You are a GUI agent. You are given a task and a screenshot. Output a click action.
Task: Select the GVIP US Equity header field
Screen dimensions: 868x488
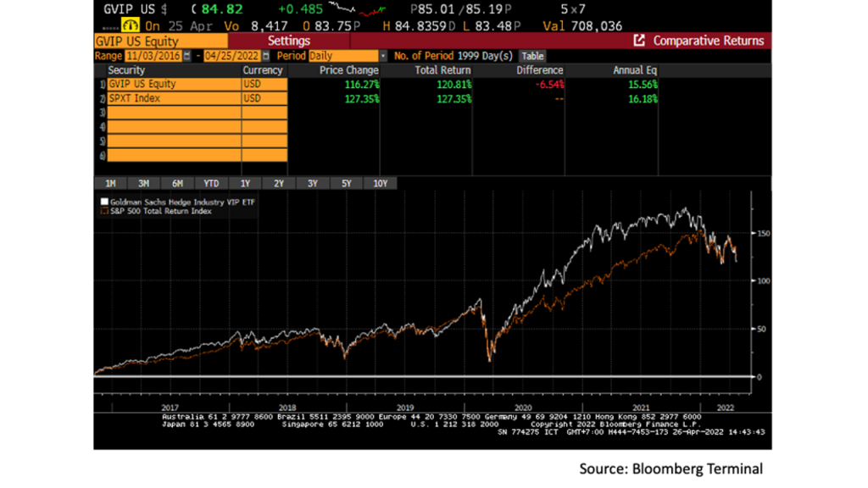tap(160, 41)
